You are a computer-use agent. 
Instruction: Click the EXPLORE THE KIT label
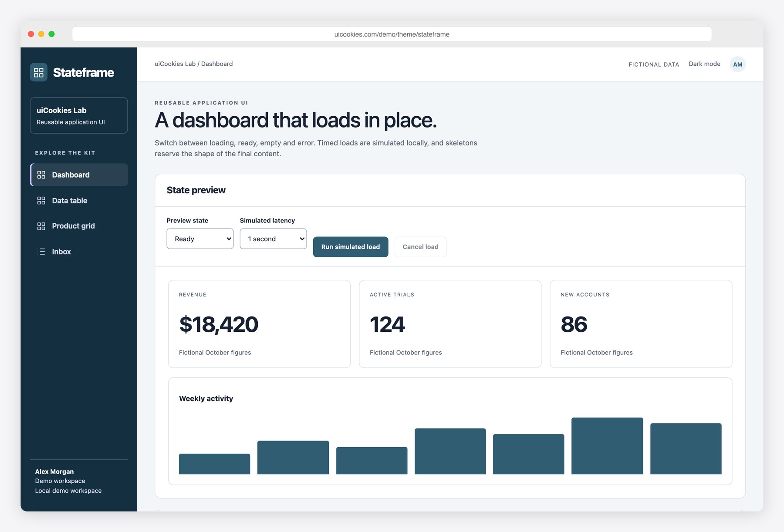pos(65,153)
